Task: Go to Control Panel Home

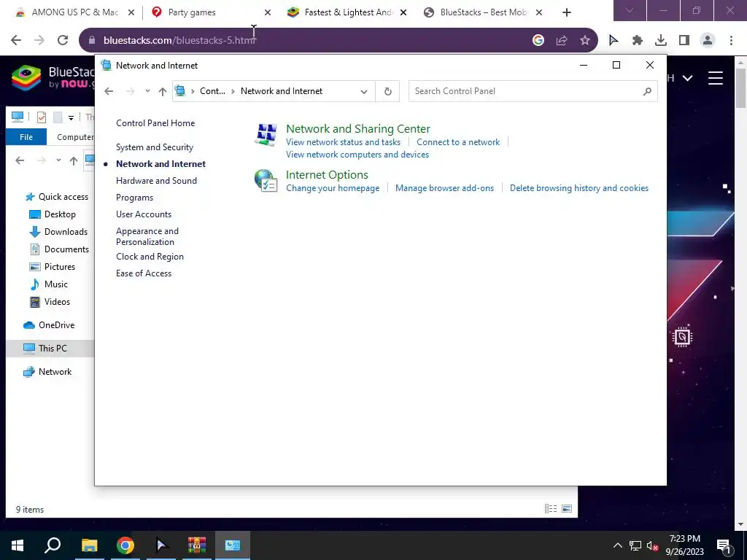Action: pyautogui.click(x=155, y=122)
